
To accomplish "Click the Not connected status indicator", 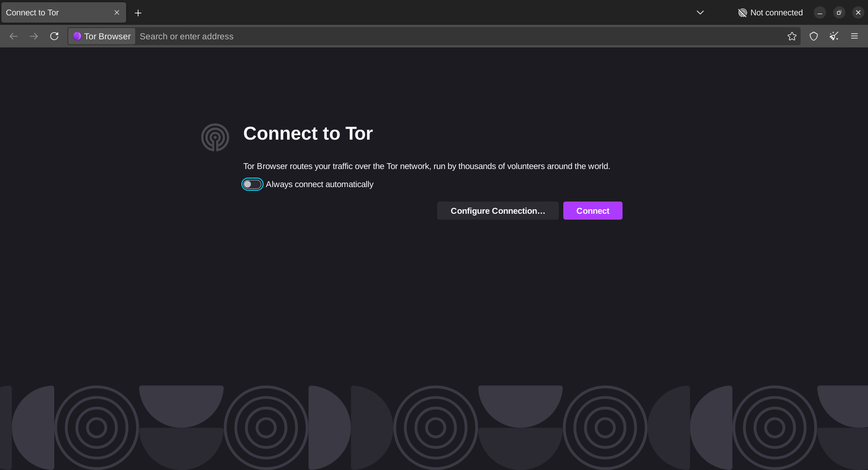I will click(770, 13).
